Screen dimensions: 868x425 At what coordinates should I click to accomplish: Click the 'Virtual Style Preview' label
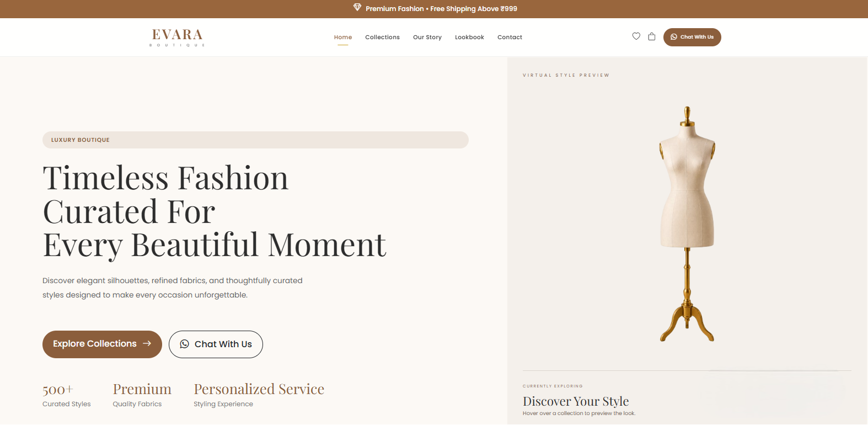pos(566,75)
